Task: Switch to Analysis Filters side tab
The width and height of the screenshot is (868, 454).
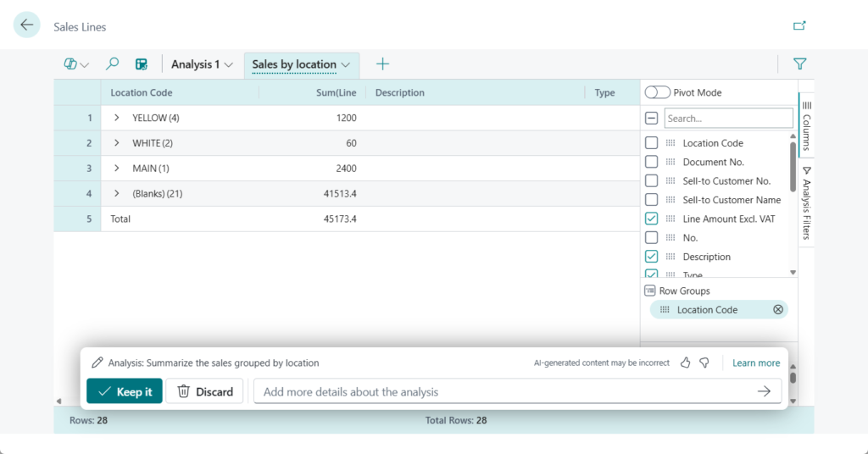Action: (x=806, y=202)
